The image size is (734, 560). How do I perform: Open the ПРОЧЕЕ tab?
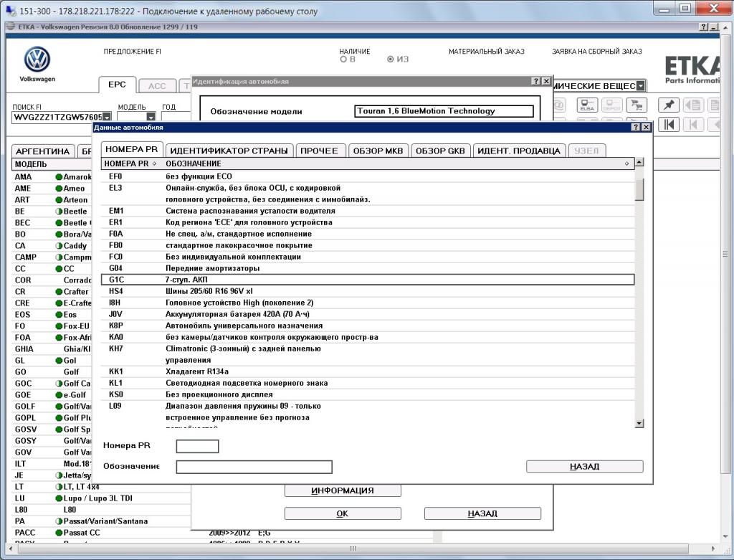(319, 151)
